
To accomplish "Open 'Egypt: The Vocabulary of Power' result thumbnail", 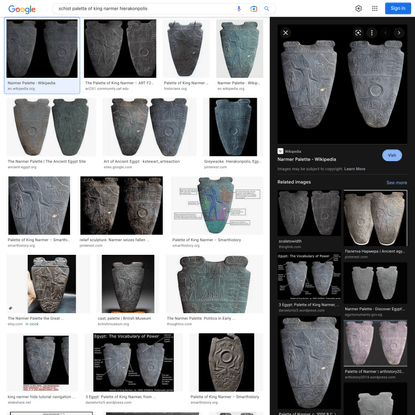I will point(134,362).
